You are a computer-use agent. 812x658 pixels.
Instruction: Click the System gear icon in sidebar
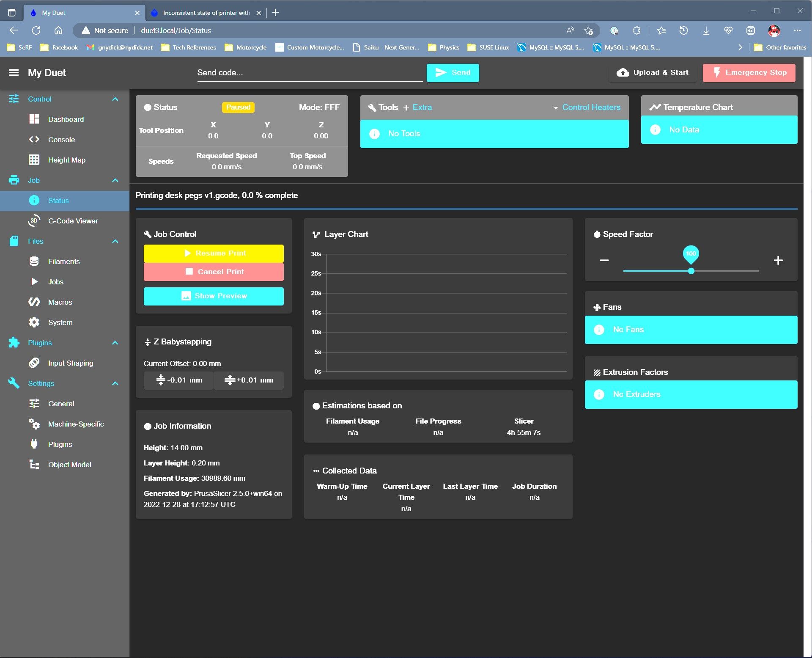pyautogui.click(x=34, y=322)
